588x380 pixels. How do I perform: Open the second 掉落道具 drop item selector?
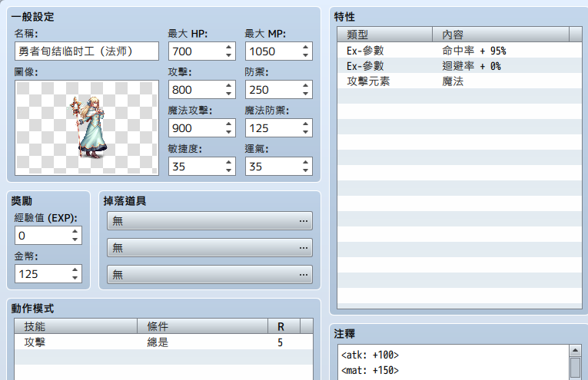(210, 248)
